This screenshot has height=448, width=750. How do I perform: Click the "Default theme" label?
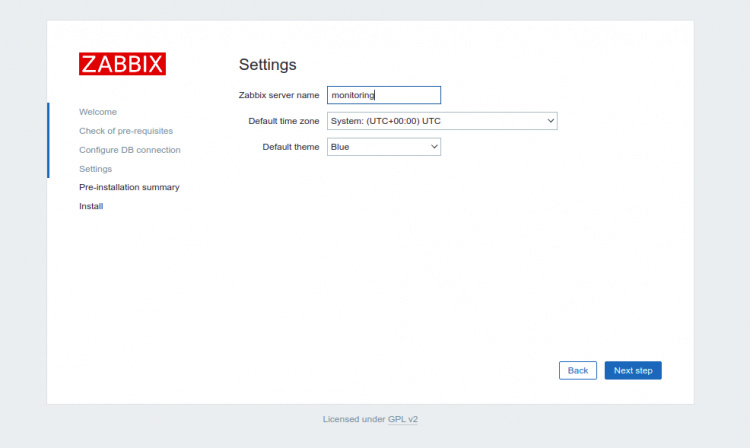(291, 147)
